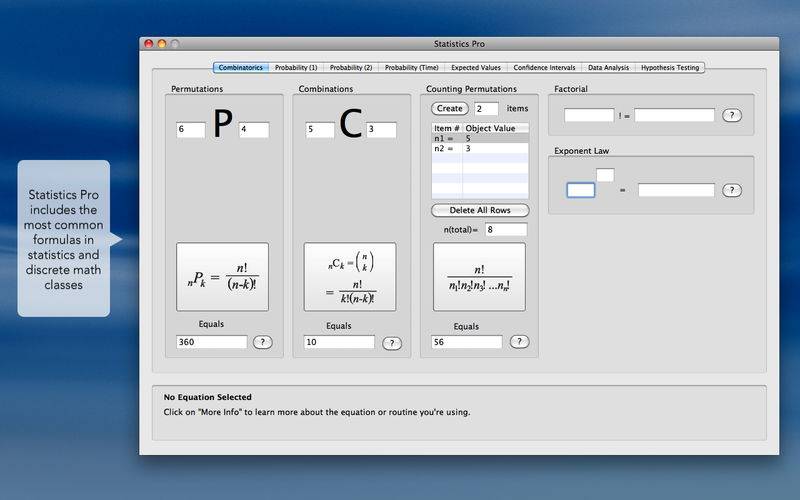Click the Permutations k field containing 4
The image size is (800, 500).
[254, 130]
